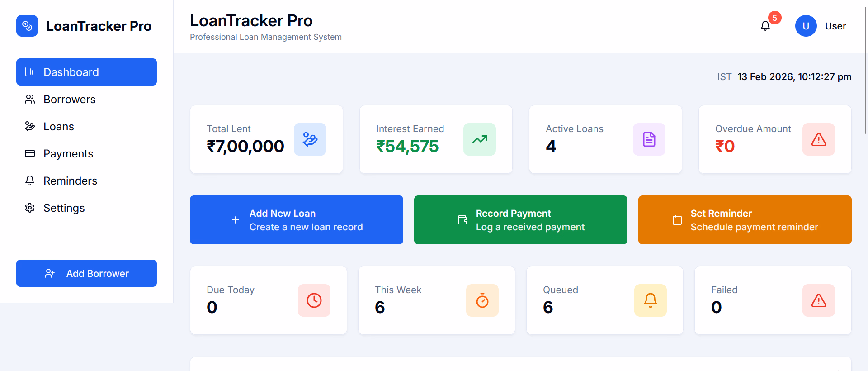Click the Failed warning triangle icon
The image size is (868, 371).
(818, 300)
